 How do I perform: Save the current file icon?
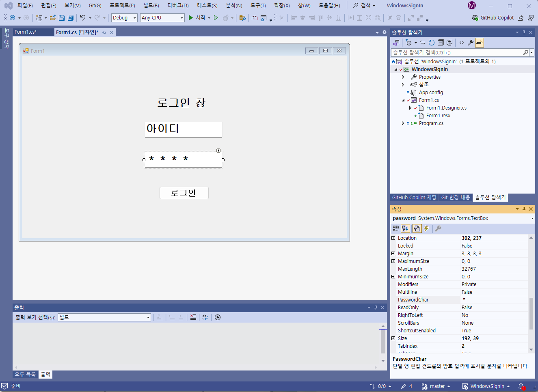[x=62, y=18]
